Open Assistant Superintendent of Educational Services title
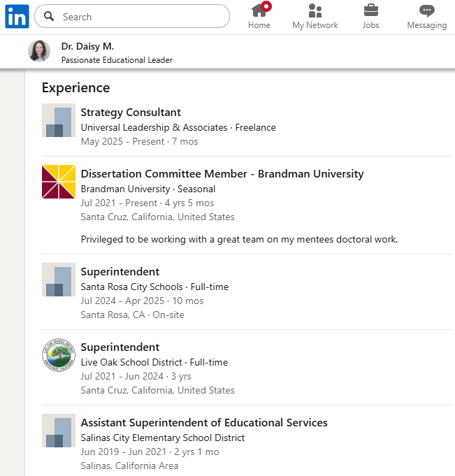This screenshot has height=476, width=455. pyautogui.click(x=204, y=422)
